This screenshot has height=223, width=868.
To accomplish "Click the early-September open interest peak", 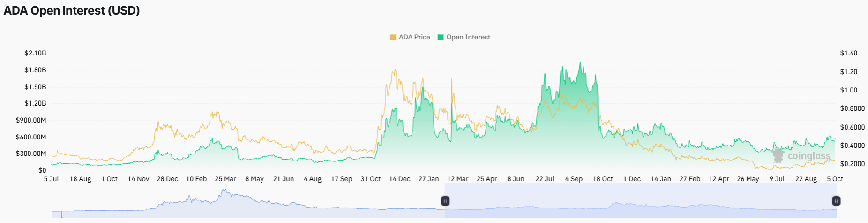I will click(x=581, y=63).
